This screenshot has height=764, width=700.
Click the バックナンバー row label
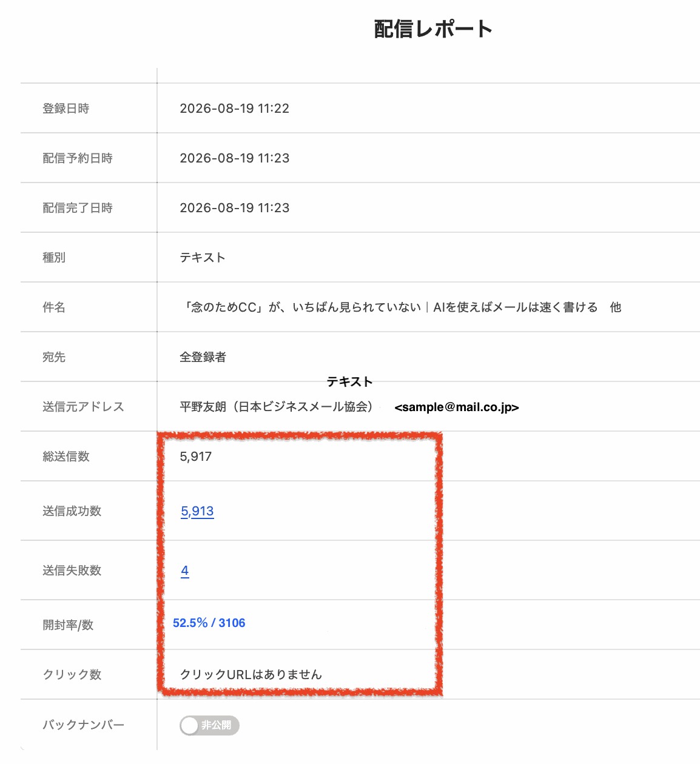[x=83, y=725]
